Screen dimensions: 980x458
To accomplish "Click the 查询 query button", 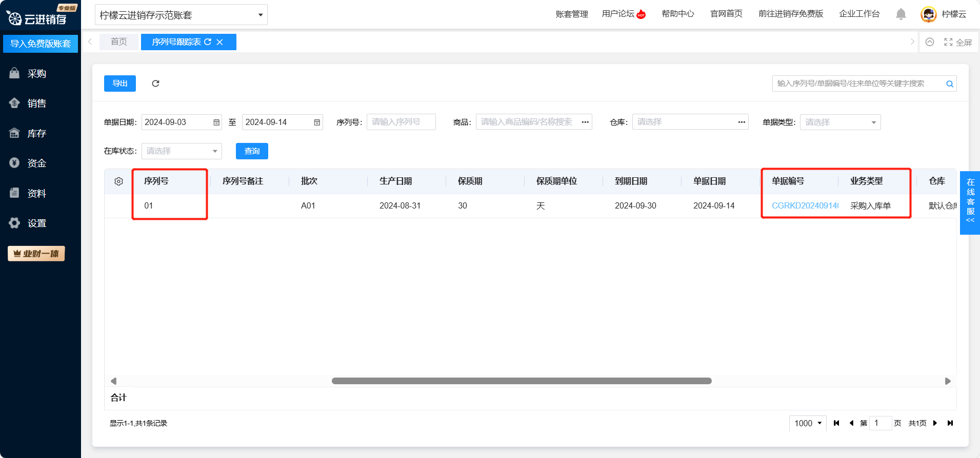I will pyautogui.click(x=252, y=151).
